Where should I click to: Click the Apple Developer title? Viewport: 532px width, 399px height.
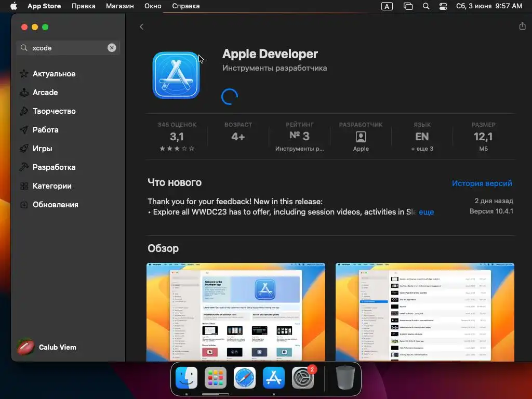point(270,54)
